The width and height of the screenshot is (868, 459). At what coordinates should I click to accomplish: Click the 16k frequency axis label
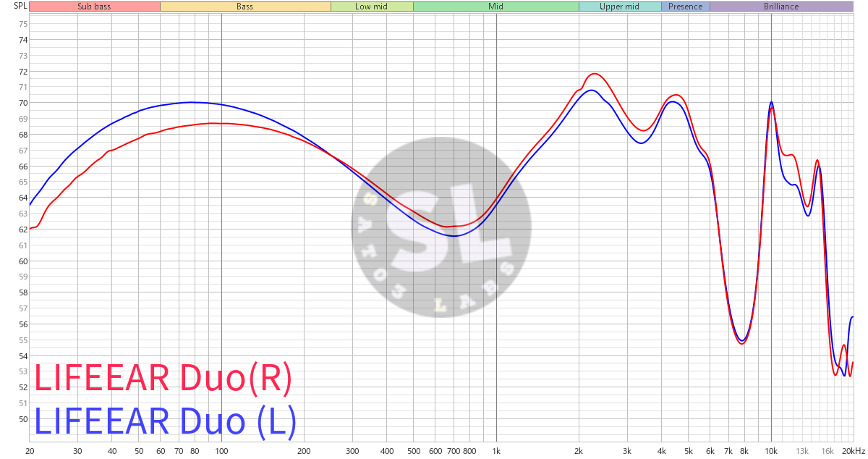pyautogui.click(x=827, y=451)
